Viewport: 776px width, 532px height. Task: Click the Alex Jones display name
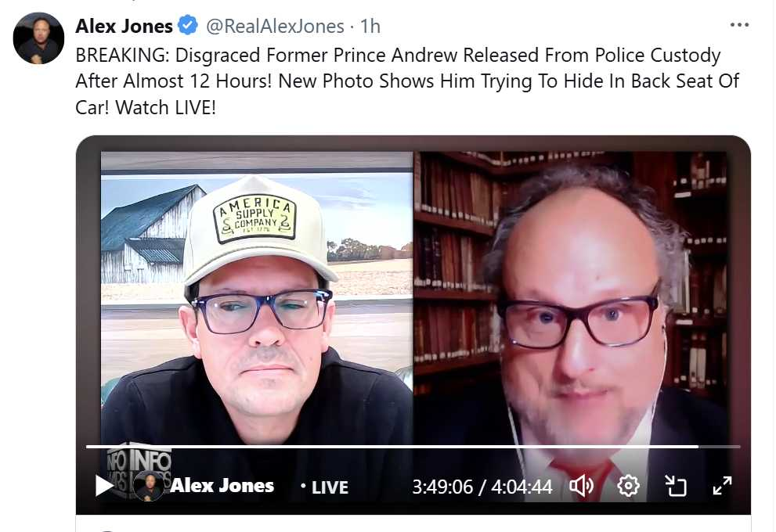click(x=124, y=26)
